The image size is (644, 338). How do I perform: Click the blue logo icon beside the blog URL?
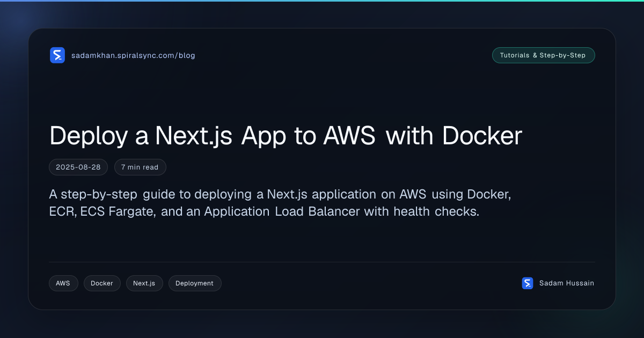click(57, 55)
